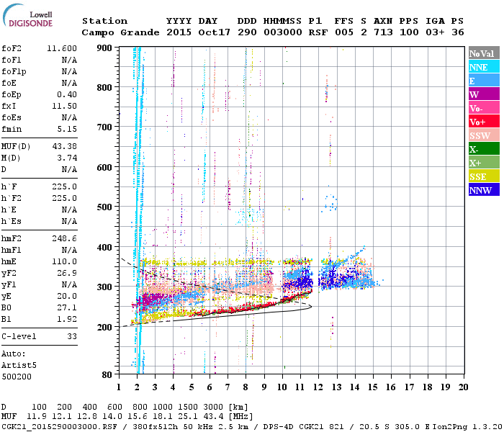Select the Vo- pink legend swatch
504x432 pixels.
click(x=484, y=108)
